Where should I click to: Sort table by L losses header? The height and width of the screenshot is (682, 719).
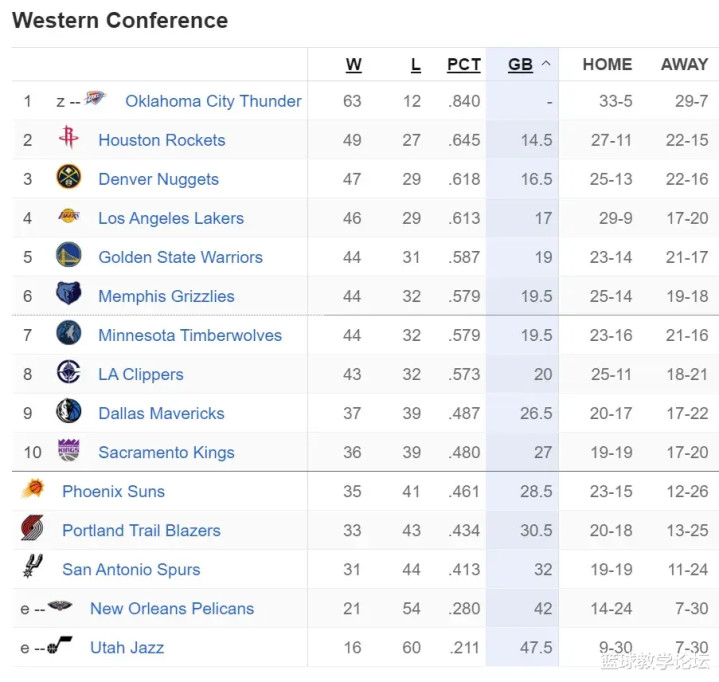click(415, 65)
